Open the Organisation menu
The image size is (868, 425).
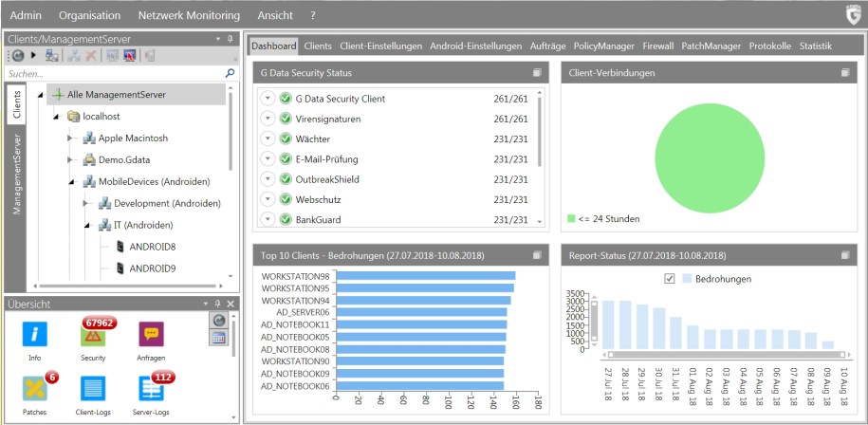tap(90, 15)
